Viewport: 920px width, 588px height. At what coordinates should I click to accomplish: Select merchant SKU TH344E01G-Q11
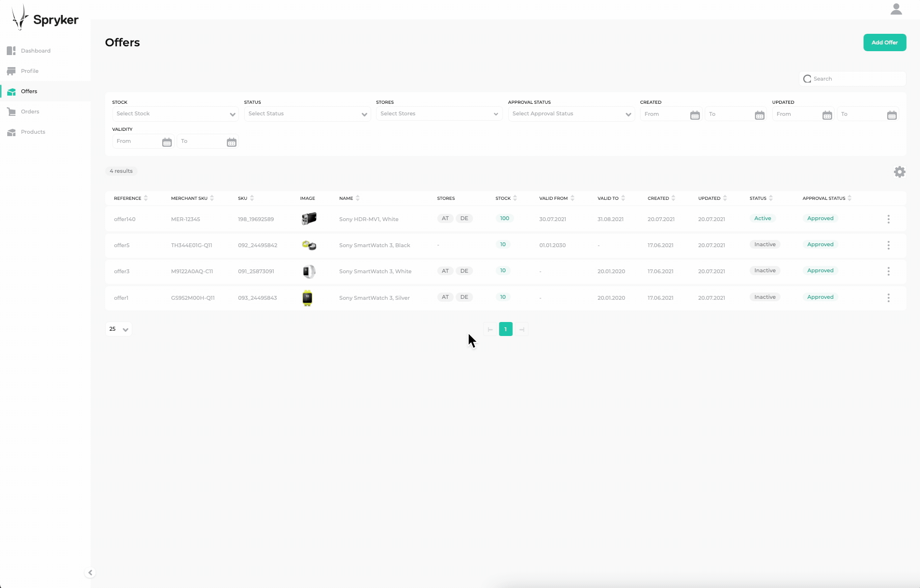click(192, 245)
